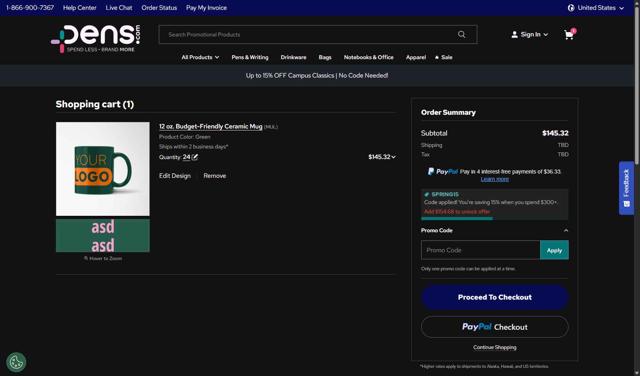This screenshot has width=640, height=376.
Task: Click the asd design preview image
Action: coord(103,236)
